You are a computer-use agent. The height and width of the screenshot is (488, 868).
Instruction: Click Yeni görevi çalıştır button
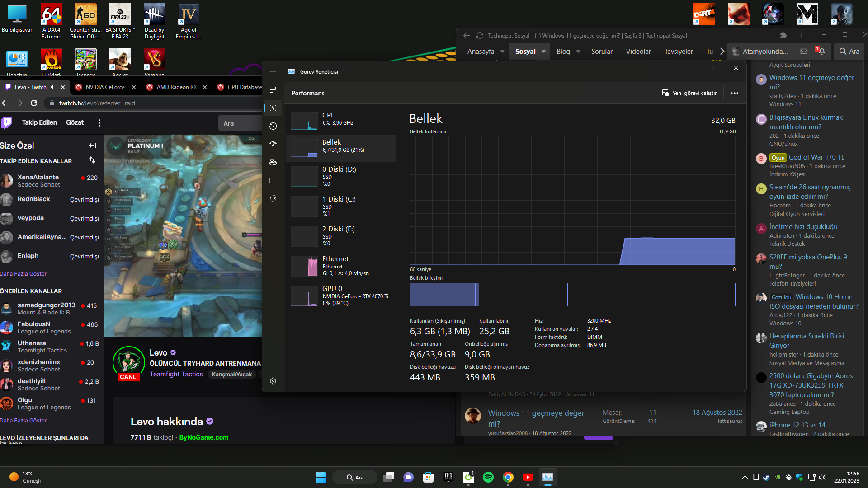[x=689, y=93]
